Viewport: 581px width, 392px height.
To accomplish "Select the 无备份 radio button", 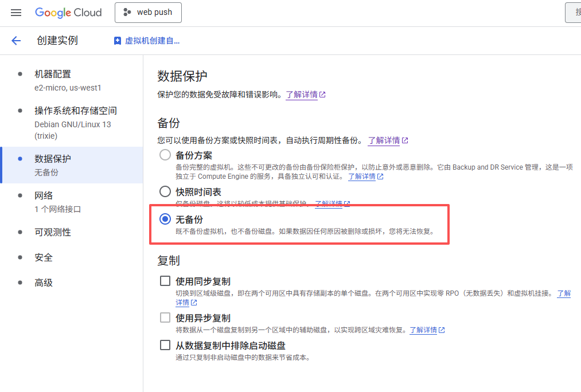I will pos(165,219).
